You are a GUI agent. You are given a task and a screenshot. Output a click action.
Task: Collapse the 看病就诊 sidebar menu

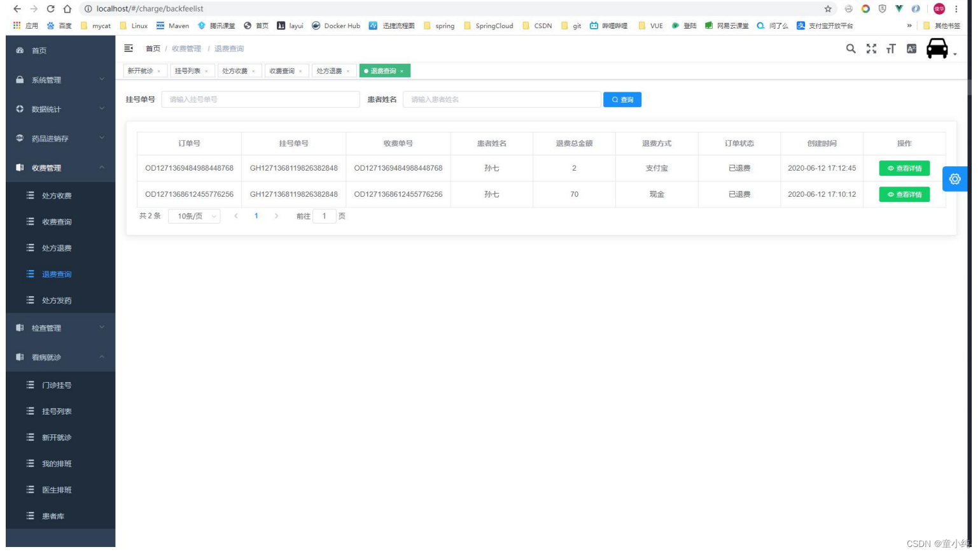tap(60, 357)
